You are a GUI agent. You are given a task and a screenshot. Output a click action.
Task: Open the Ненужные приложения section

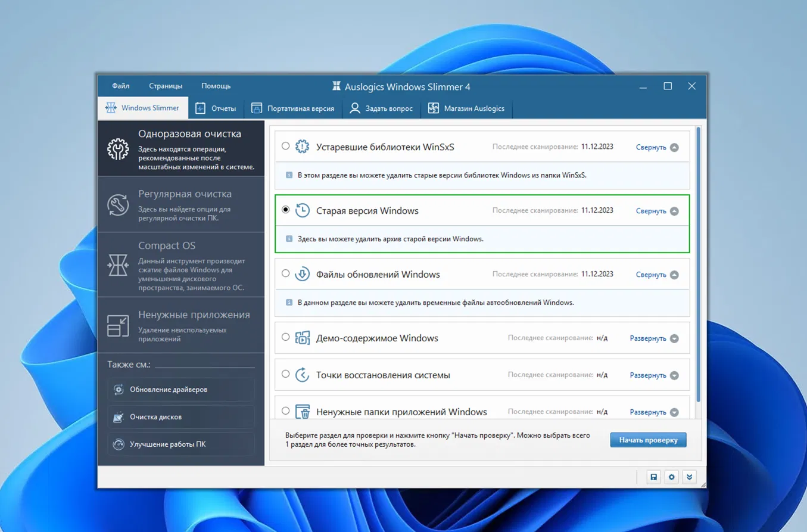(x=181, y=326)
